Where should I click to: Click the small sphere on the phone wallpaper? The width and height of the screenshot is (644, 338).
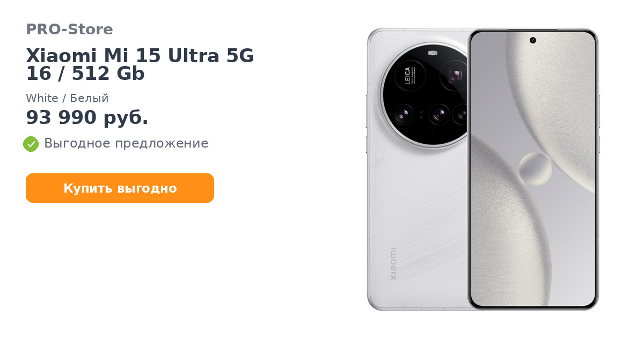[535, 169]
